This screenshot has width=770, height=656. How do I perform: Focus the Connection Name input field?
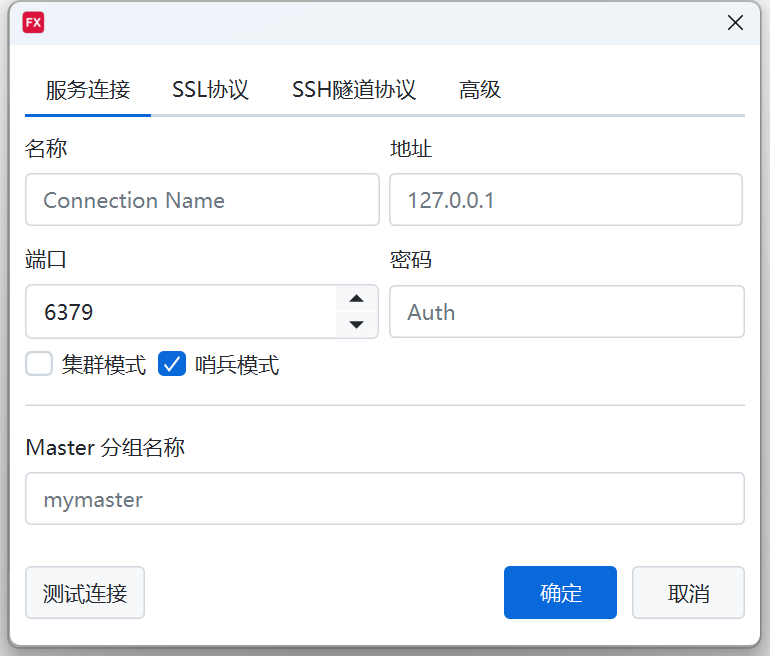point(202,200)
